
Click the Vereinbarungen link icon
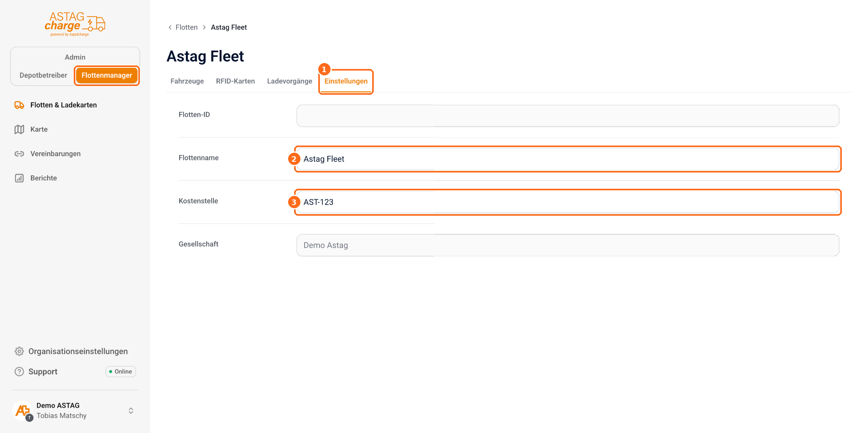[x=19, y=154]
